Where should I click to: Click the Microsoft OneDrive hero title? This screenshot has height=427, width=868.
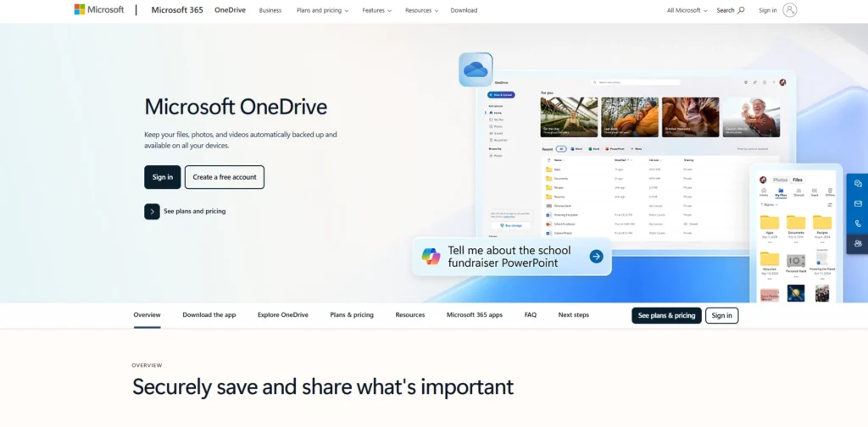[x=236, y=106]
